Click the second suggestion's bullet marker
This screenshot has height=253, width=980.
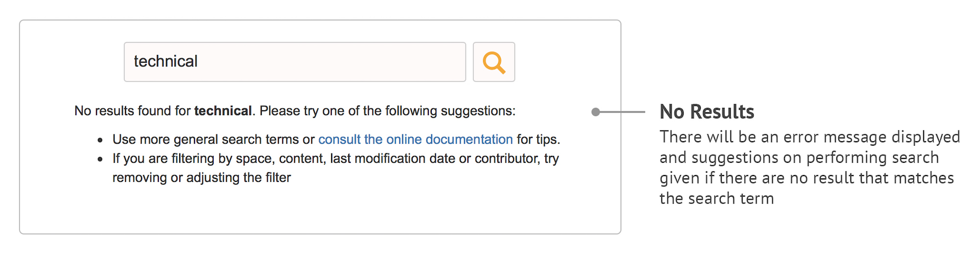click(100, 159)
